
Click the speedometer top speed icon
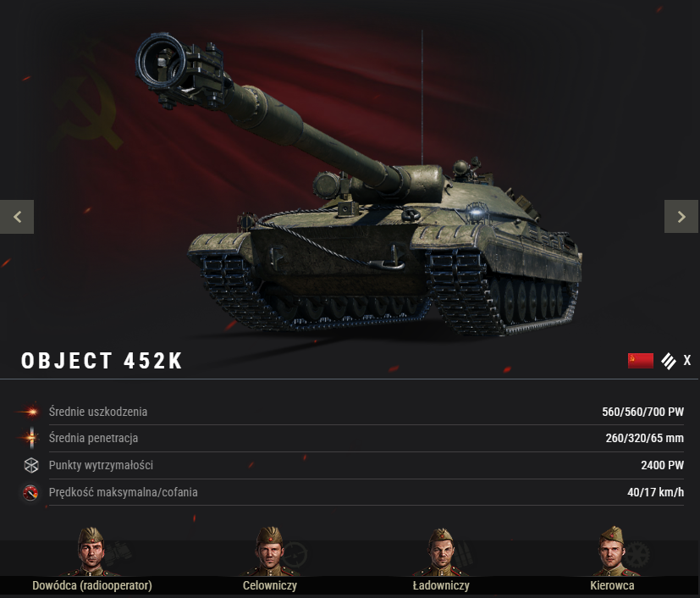(x=30, y=493)
